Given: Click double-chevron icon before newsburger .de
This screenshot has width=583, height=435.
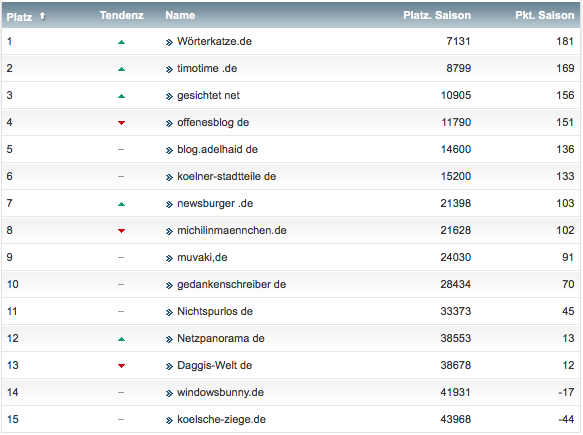Looking at the screenshot, I should point(169,204).
